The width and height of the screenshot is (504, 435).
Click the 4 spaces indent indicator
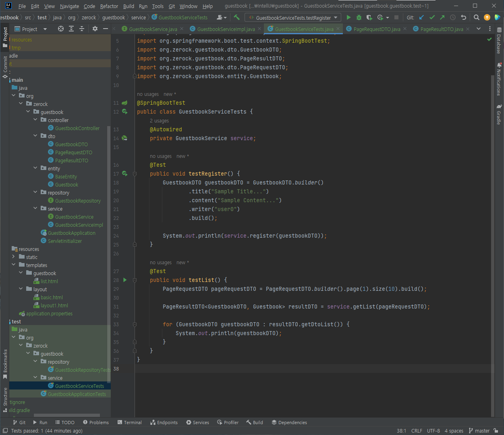(454, 431)
